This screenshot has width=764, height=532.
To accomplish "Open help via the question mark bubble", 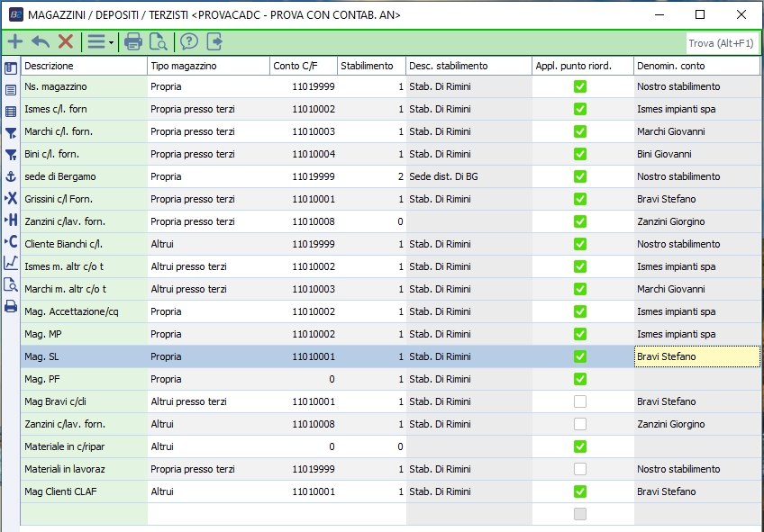I will (189, 42).
